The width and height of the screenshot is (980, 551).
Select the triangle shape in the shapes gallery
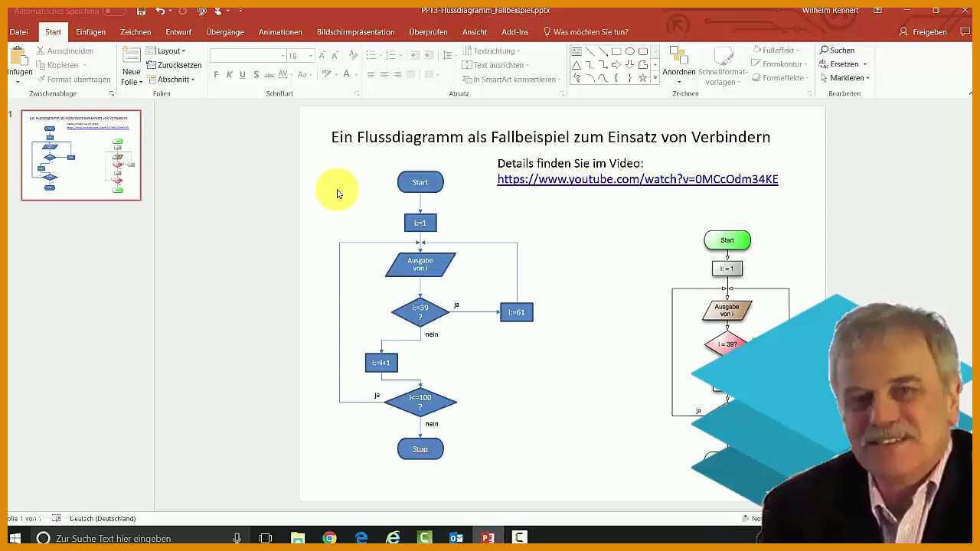[576, 65]
